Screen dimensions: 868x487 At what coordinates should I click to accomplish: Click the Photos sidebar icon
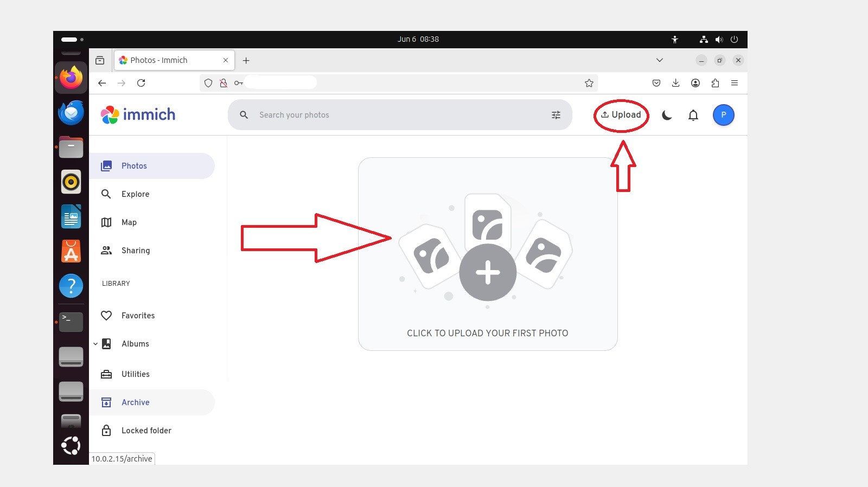[x=106, y=166]
